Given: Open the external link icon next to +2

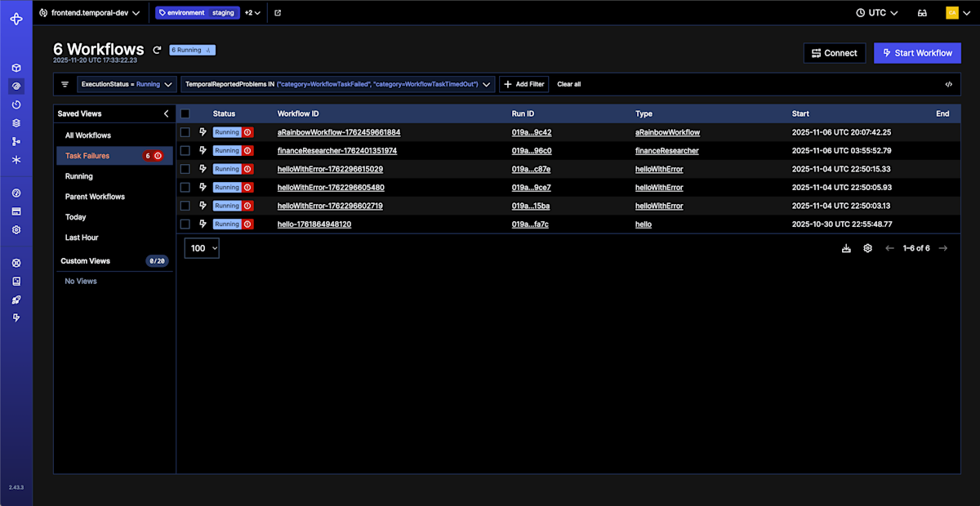Looking at the screenshot, I should click(x=278, y=13).
